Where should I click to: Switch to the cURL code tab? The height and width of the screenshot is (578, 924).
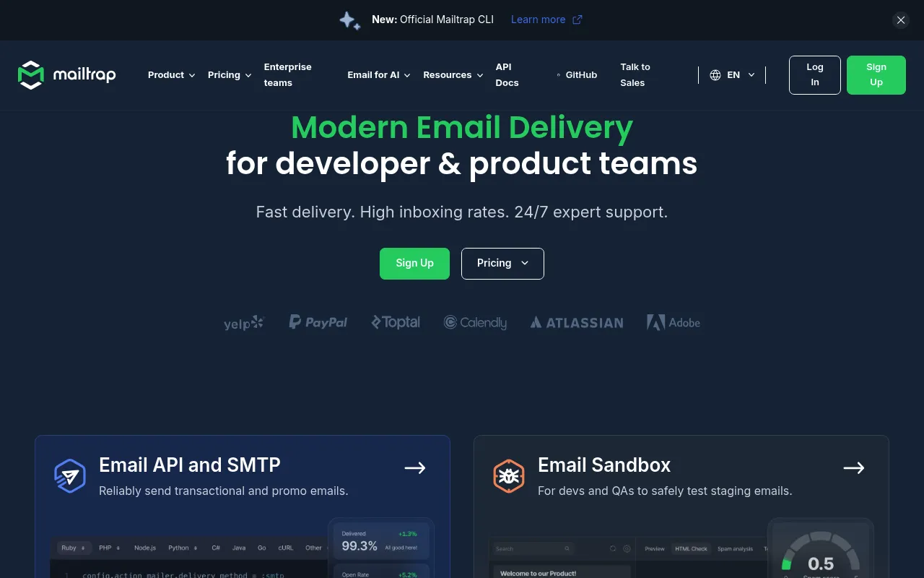286,548
